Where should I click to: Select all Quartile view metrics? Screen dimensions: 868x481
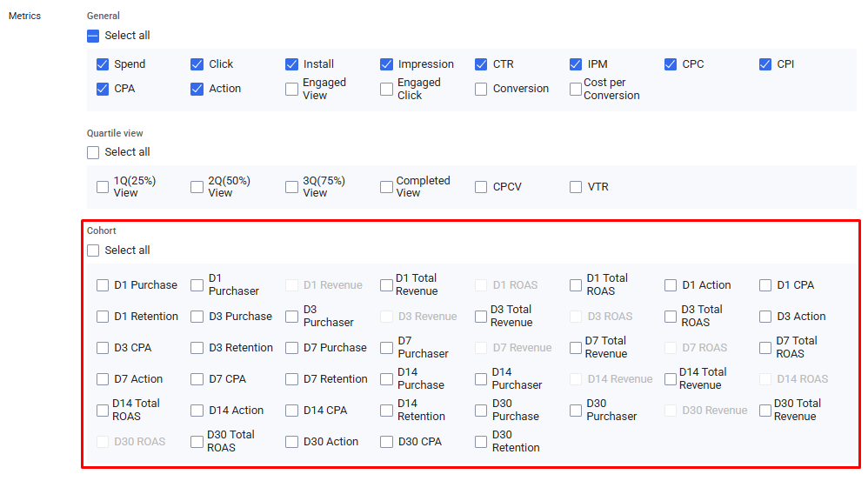pyautogui.click(x=93, y=152)
